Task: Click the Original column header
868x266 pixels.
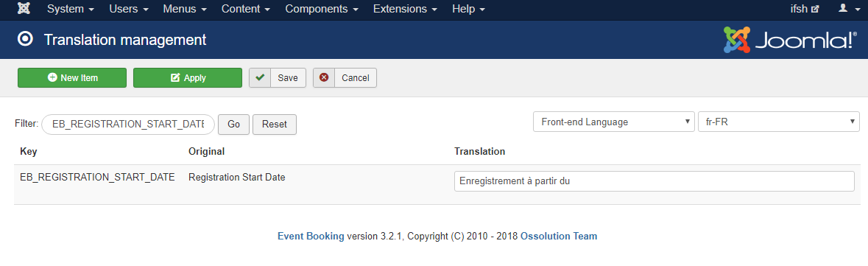Action: (x=206, y=151)
